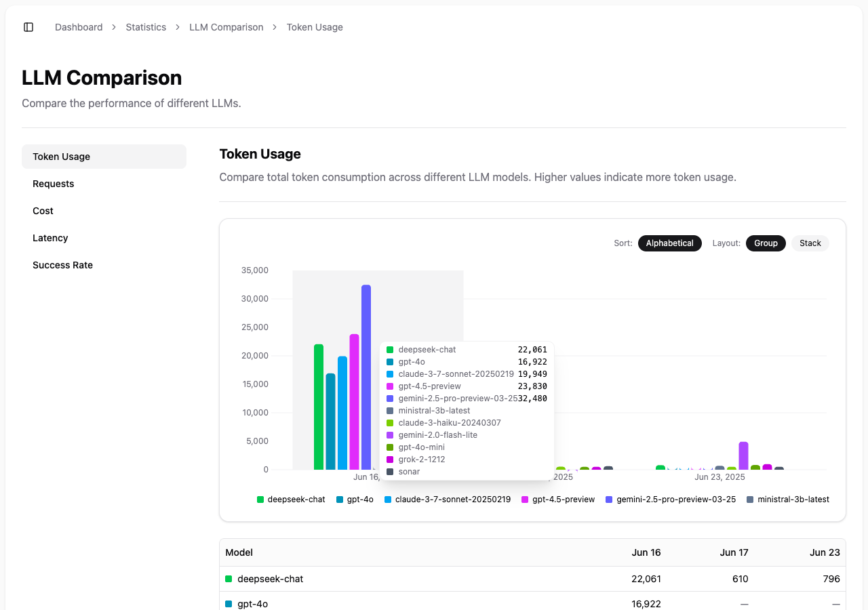Open the Dashboard breadcrumb link
Viewport: 868px width, 610px height.
79,27
